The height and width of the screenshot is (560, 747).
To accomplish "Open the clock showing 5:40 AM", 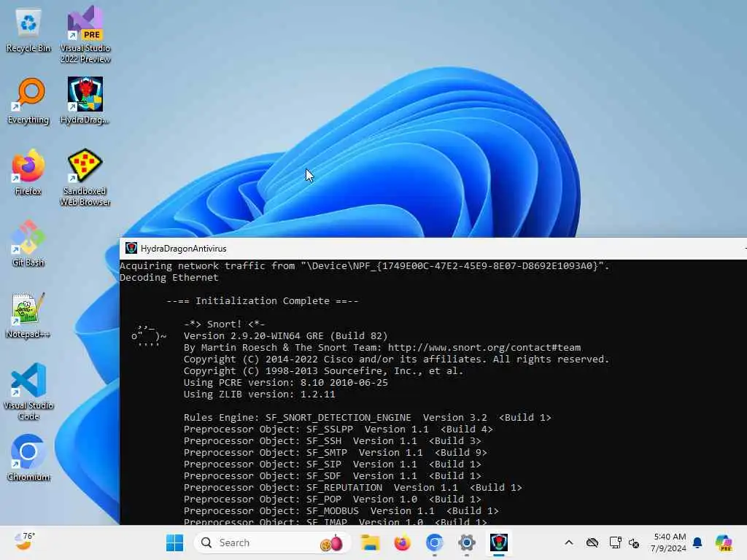I will 669,542.
